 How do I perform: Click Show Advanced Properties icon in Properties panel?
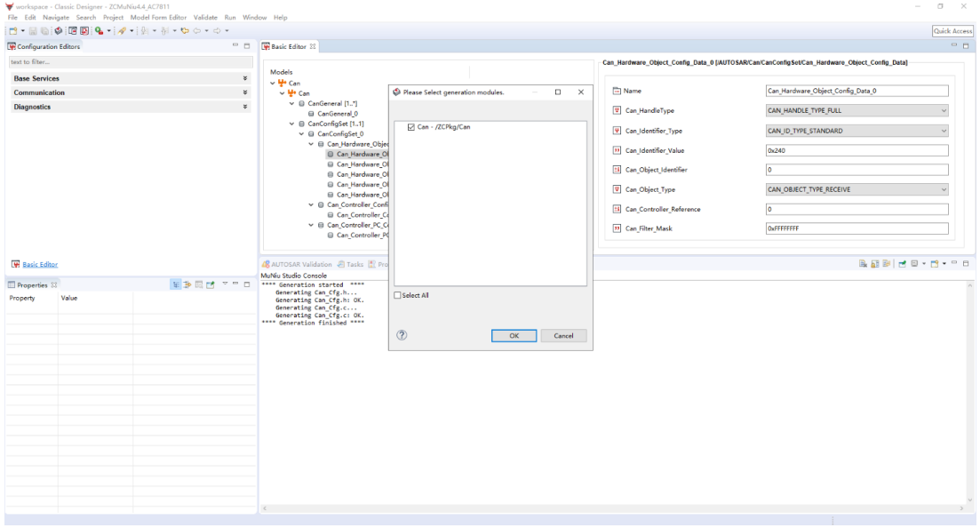coord(187,284)
